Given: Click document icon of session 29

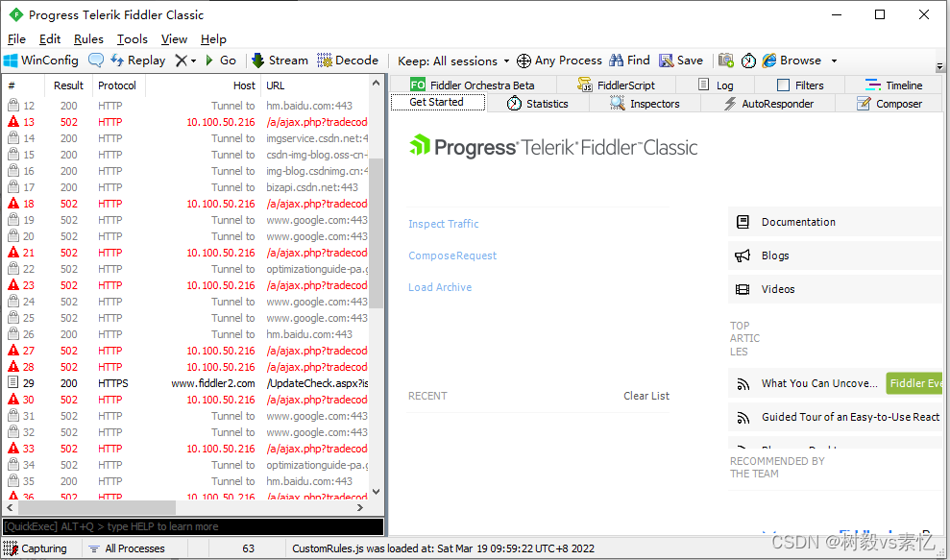Looking at the screenshot, I should (12, 383).
